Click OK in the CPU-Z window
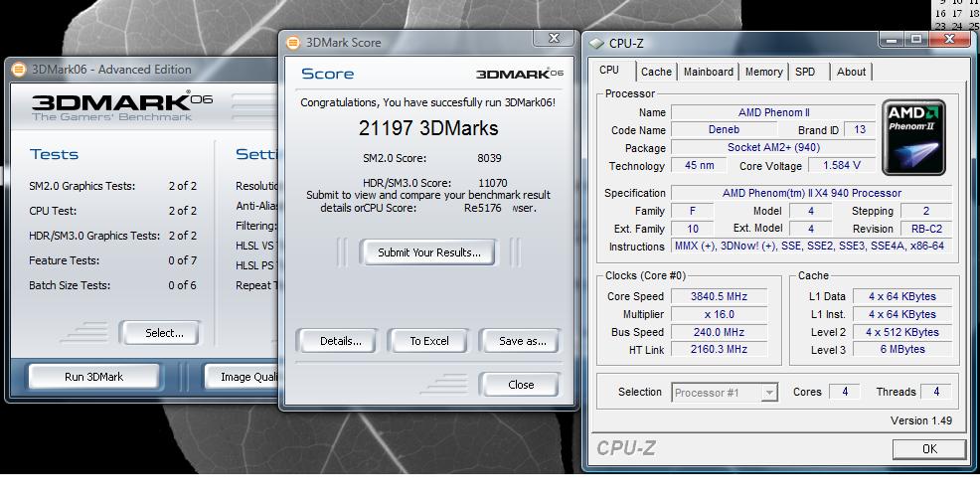 pyautogui.click(x=929, y=449)
